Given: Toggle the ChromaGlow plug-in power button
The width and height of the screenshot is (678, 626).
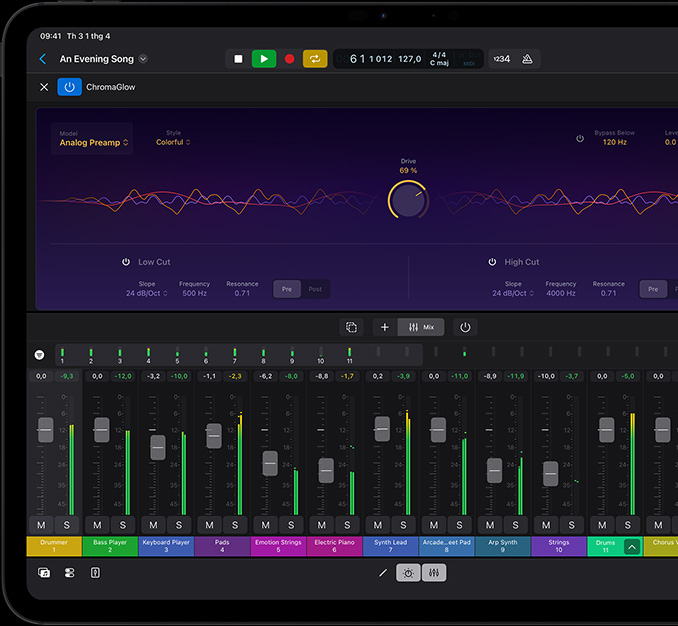Looking at the screenshot, I should (69, 87).
